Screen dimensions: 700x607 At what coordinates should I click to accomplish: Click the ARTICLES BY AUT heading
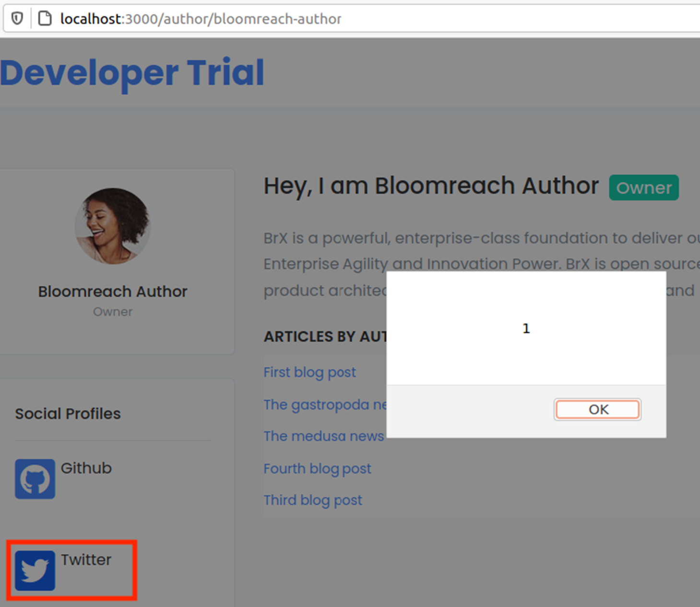[x=325, y=337]
